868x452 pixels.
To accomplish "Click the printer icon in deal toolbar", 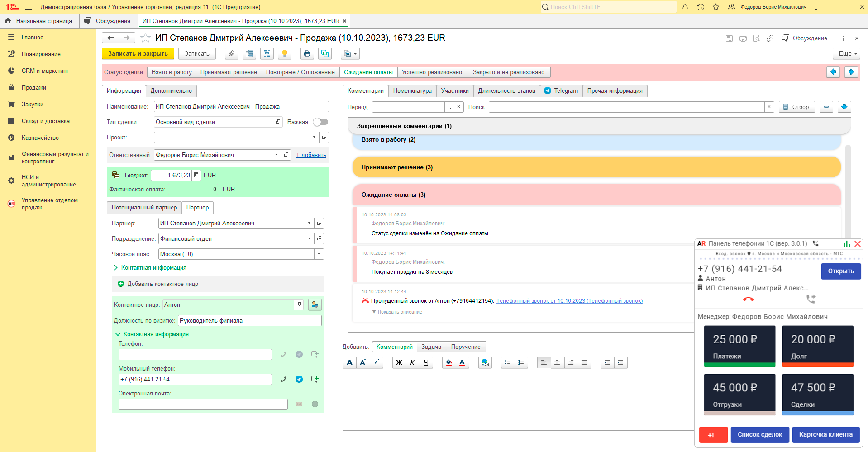I will click(x=307, y=53).
